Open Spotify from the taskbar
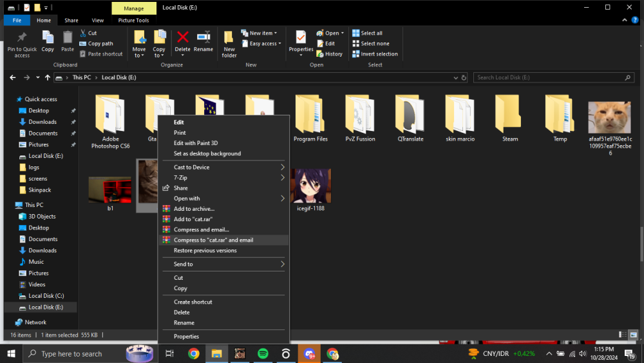The width and height of the screenshot is (644, 363). coord(263,353)
